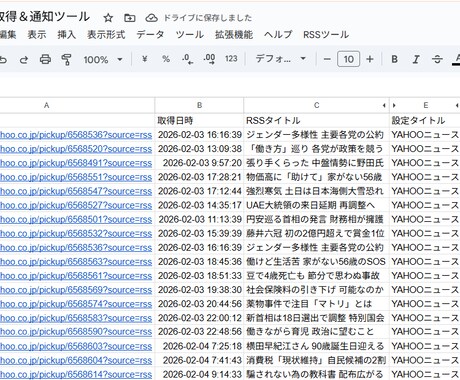Open link pickup/6568491?source=rss
The height and width of the screenshot is (380, 460).
(76, 163)
